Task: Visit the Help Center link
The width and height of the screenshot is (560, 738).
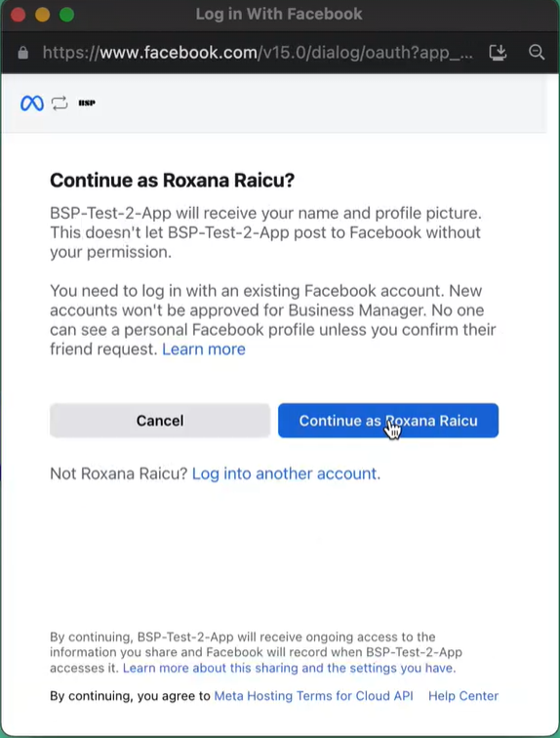Action: coord(463,696)
